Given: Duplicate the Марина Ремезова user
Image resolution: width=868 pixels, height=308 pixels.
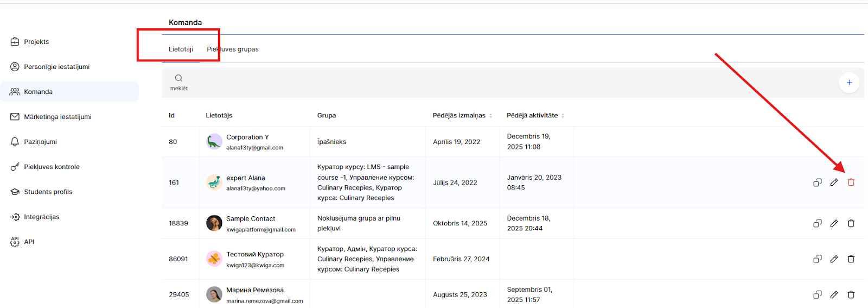Looking at the screenshot, I should click(x=817, y=294).
